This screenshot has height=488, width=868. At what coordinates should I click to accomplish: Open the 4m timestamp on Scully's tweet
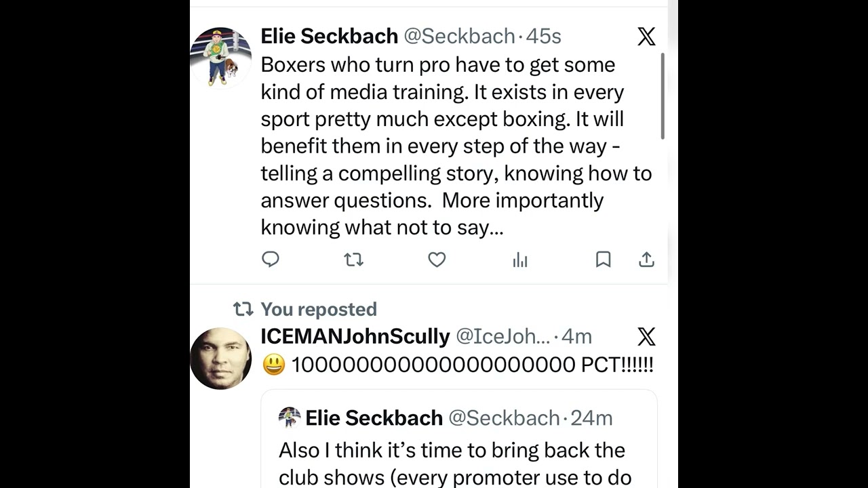[577, 337]
